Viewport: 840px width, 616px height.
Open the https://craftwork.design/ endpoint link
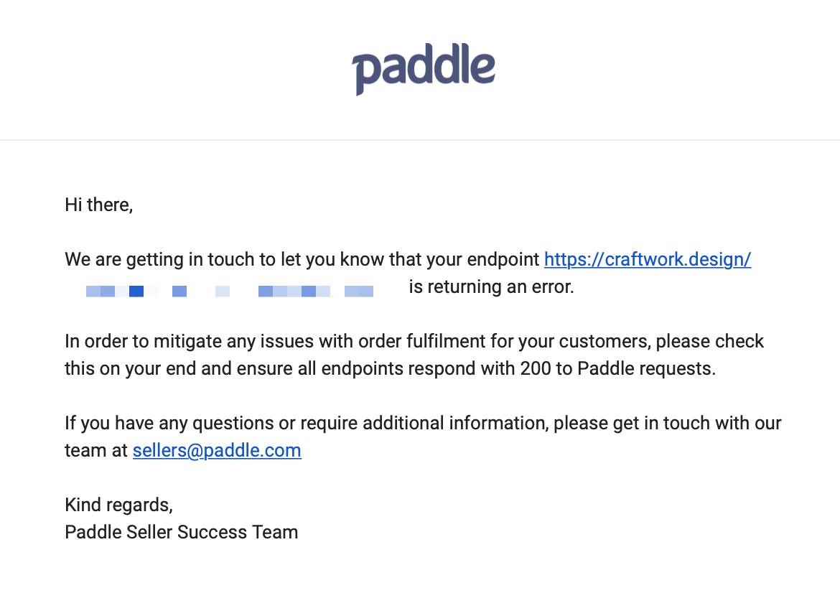point(647,259)
